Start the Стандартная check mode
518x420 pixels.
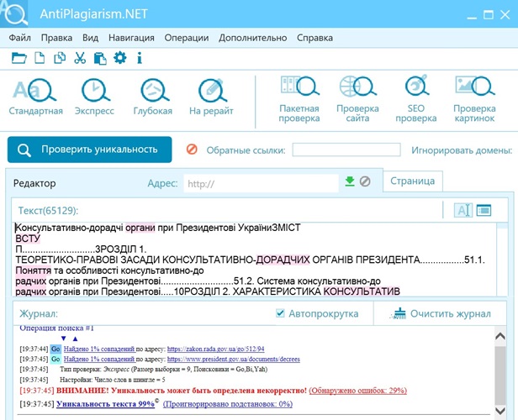(35, 97)
